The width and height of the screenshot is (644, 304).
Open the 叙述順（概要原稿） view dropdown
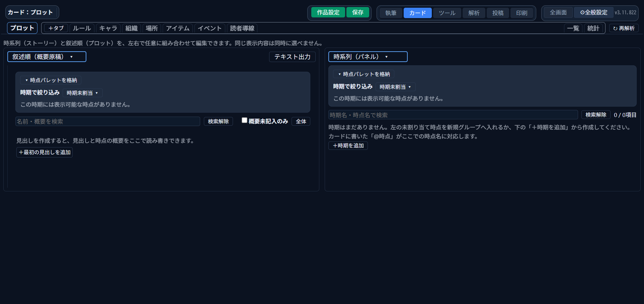coord(47,57)
